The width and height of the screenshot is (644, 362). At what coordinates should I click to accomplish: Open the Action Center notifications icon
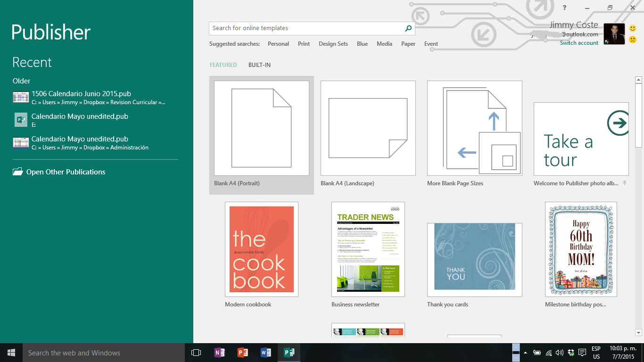point(582,353)
